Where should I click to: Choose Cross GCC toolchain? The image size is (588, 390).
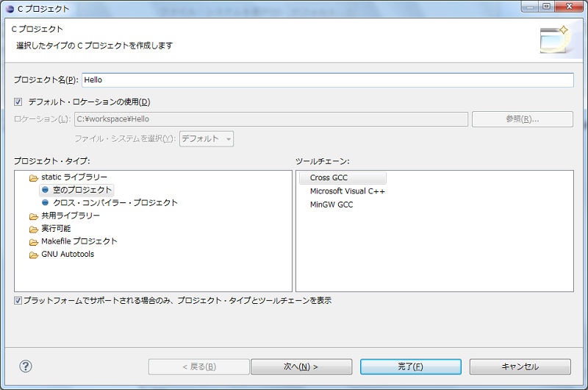[343, 177]
